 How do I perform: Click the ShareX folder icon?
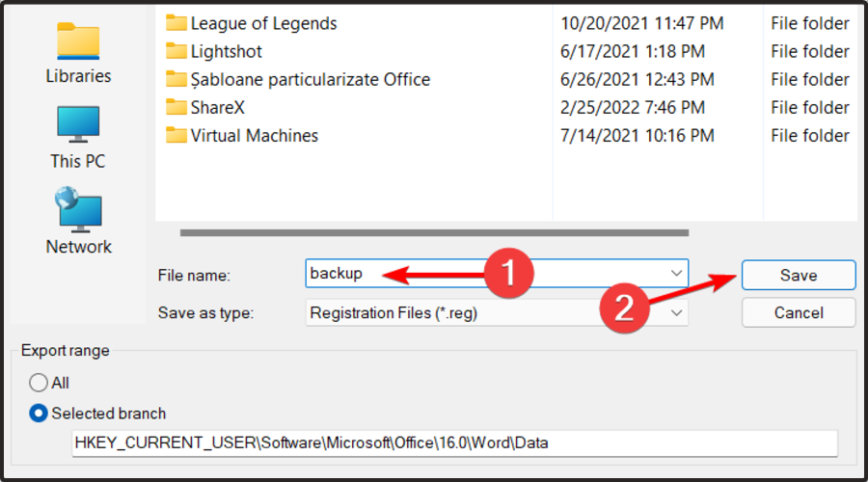click(176, 107)
